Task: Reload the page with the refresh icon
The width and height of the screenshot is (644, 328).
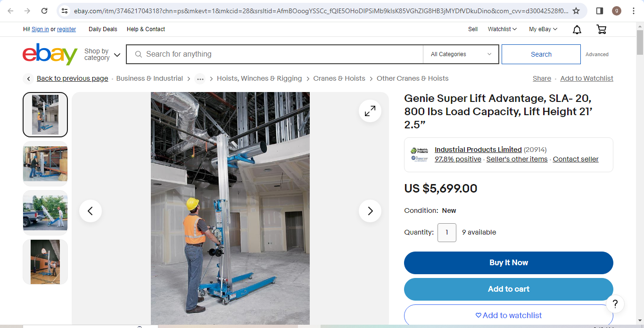Action: [x=44, y=11]
